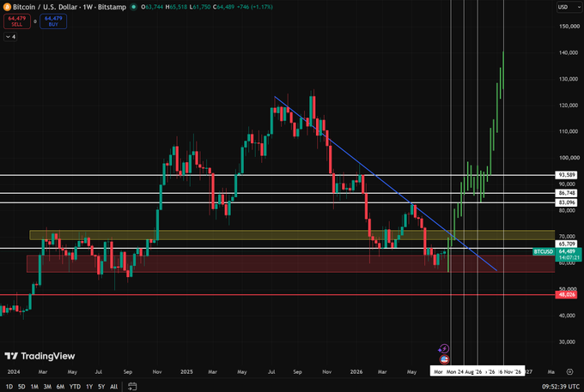This screenshot has width=584, height=392.
Task: Select the All time range
Action: (113, 386)
